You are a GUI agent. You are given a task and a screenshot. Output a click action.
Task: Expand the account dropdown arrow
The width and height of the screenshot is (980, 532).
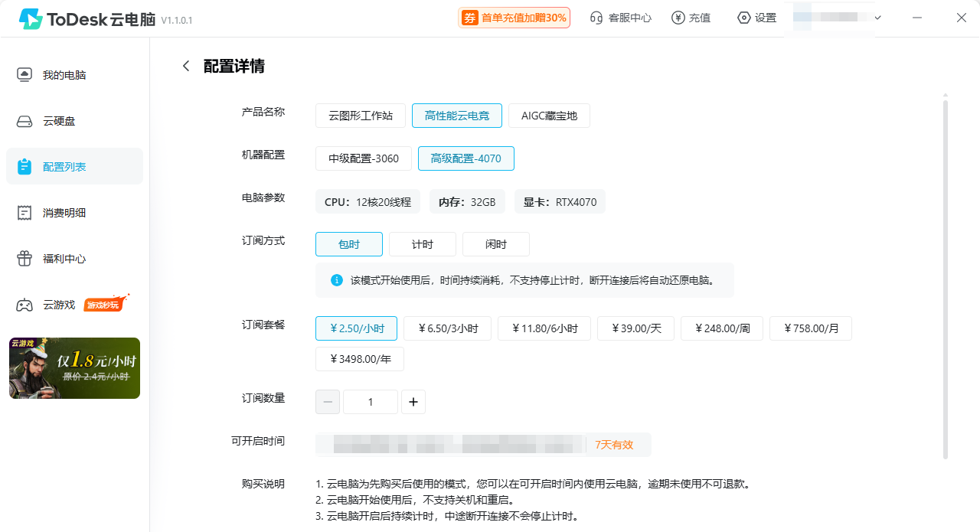pyautogui.click(x=877, y=18)
